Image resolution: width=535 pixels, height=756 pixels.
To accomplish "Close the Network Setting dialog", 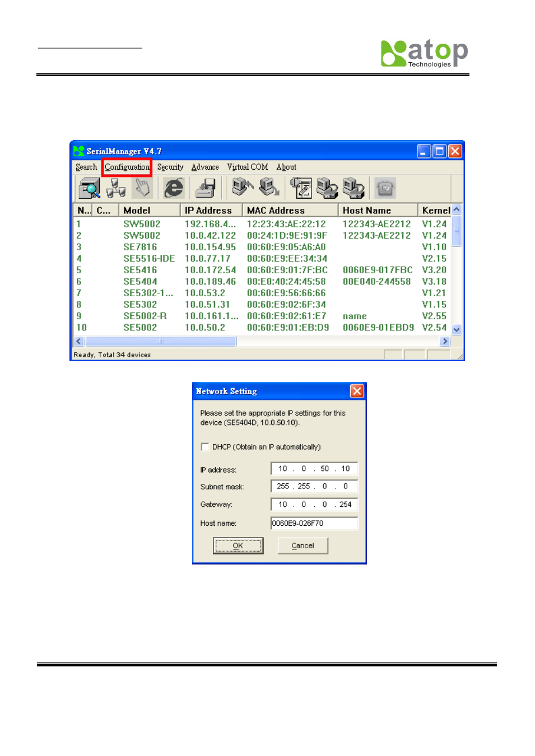I will pyautogui.click(x=357, y=391).
